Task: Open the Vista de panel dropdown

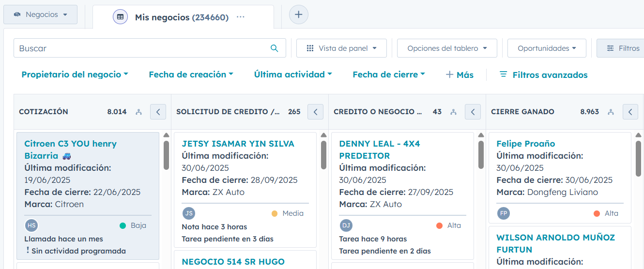Action: [341, 48]
